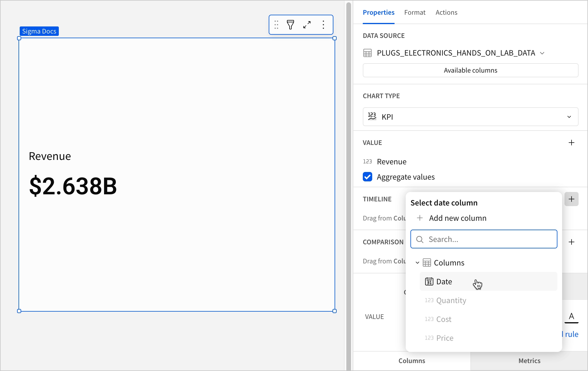Click the table icon next to the data source name

point(367,53)
